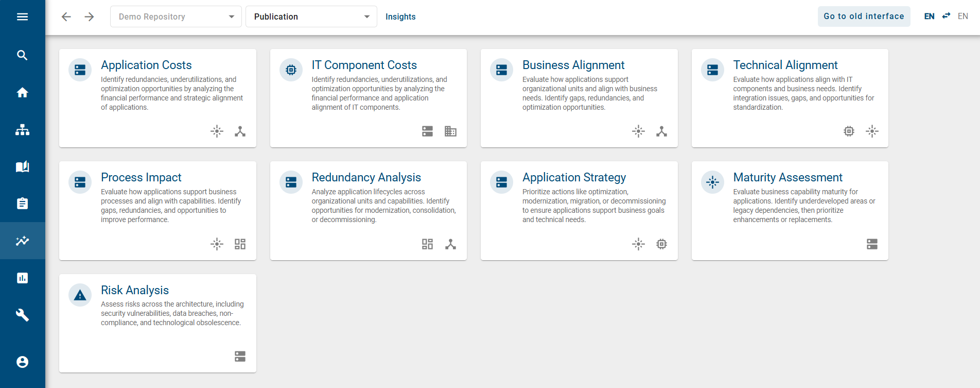This screenshot has height=388, width=980.
Task: Click capability icon on Technical Alignment card
Action: pyautogui.click(x=872, y=131)
